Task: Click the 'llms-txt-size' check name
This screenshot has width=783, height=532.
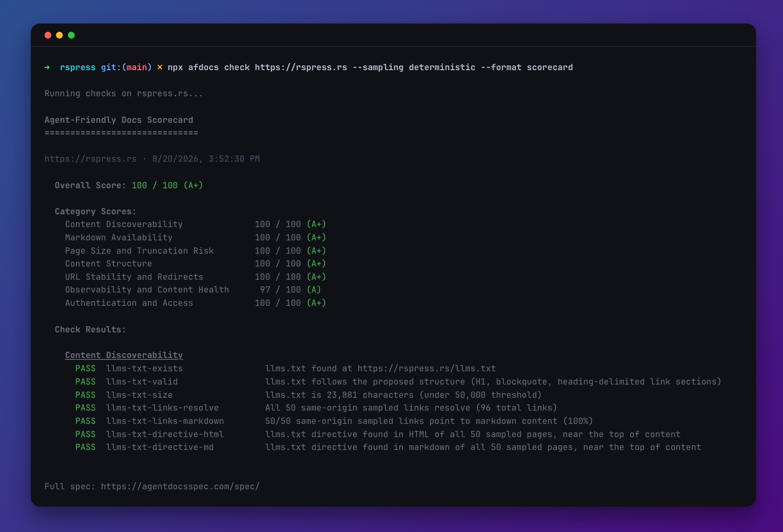Action: pos(140,395)
